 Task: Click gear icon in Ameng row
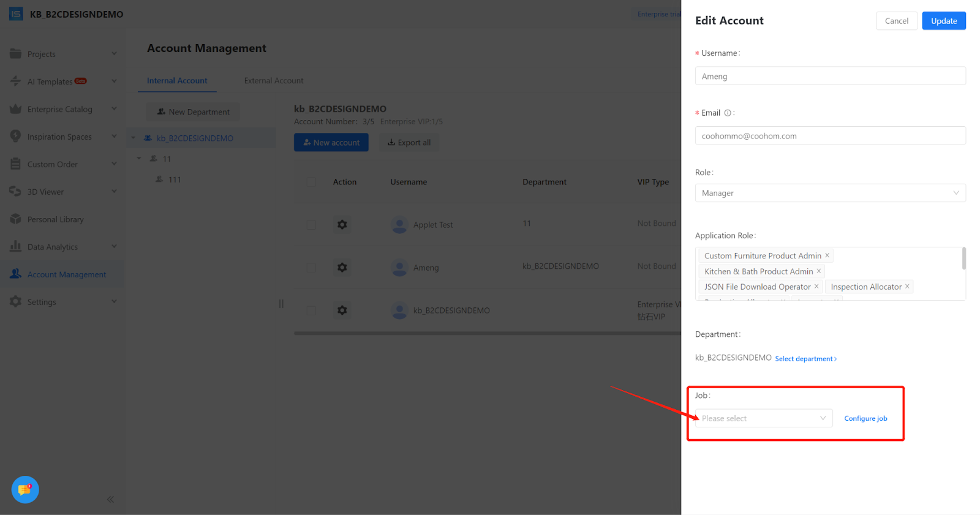tap(342, 268)
